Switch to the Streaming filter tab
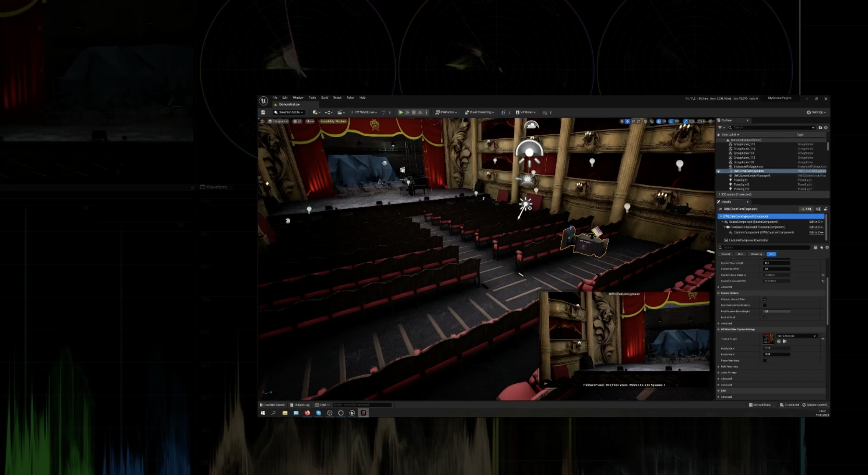Screen dimensions: 868x475 click(757, 254)
